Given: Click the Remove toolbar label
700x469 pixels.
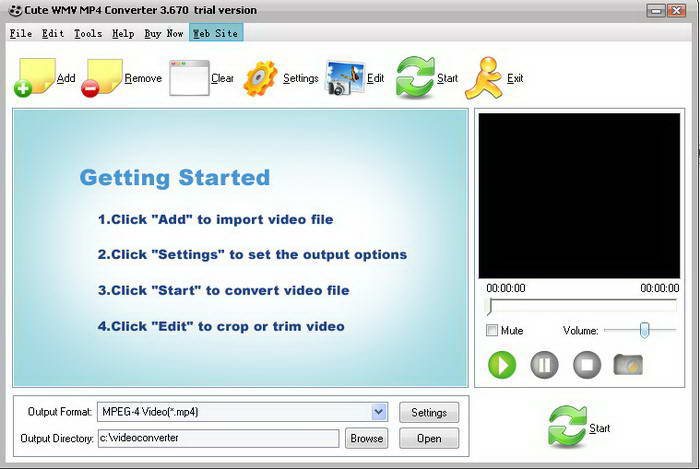Looking at the screenshot, I should pos(143,78).
